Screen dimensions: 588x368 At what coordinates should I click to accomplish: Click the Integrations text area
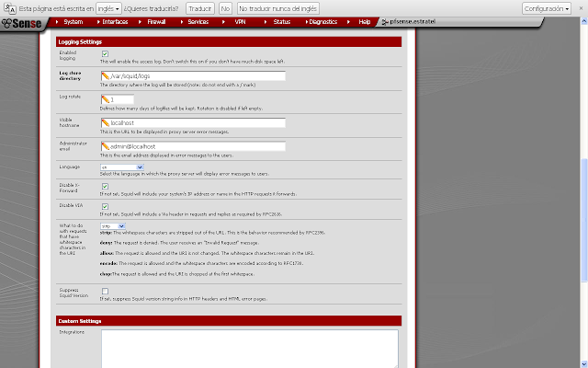coord(250,349)
